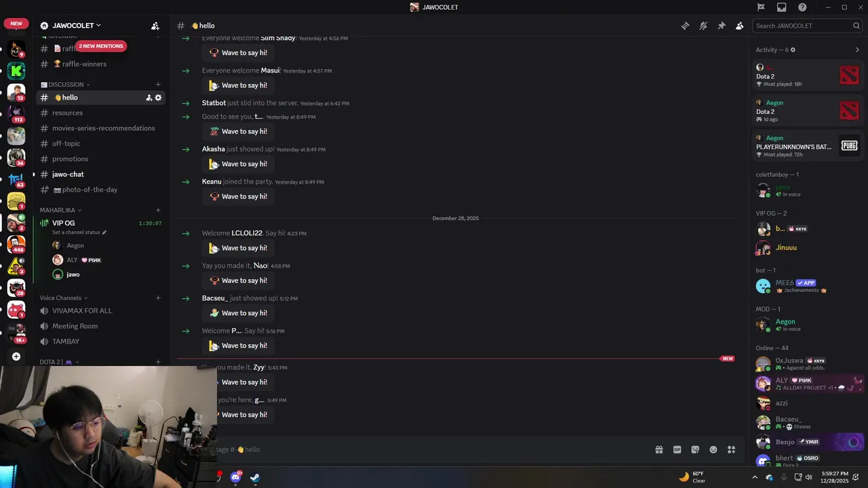Open the resources channel
Image resolution: width=868 pixels, height=488 pixels.
[x=100, y=113]
